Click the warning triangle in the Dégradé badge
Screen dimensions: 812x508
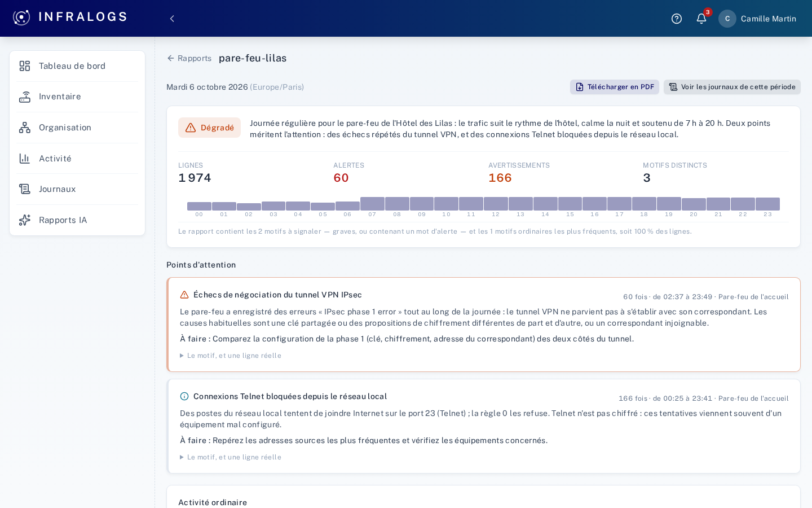click(191, 128)
